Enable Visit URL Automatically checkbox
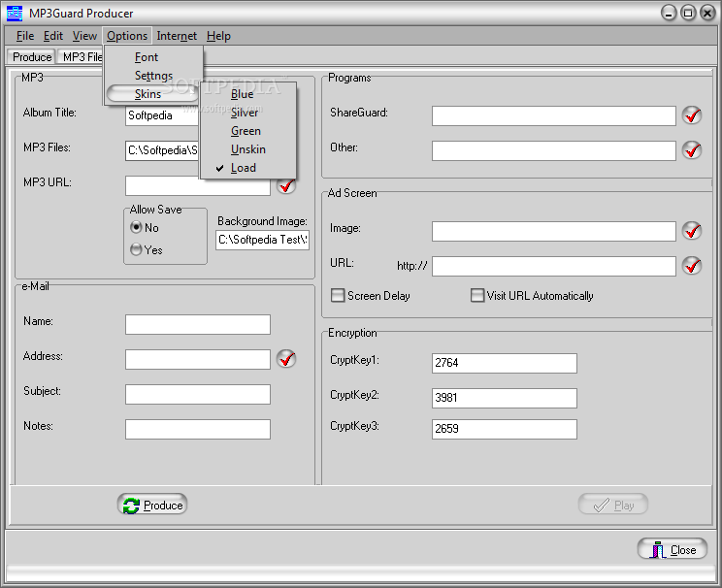This screenshot has height=588, width=722. tap(477, 295)
